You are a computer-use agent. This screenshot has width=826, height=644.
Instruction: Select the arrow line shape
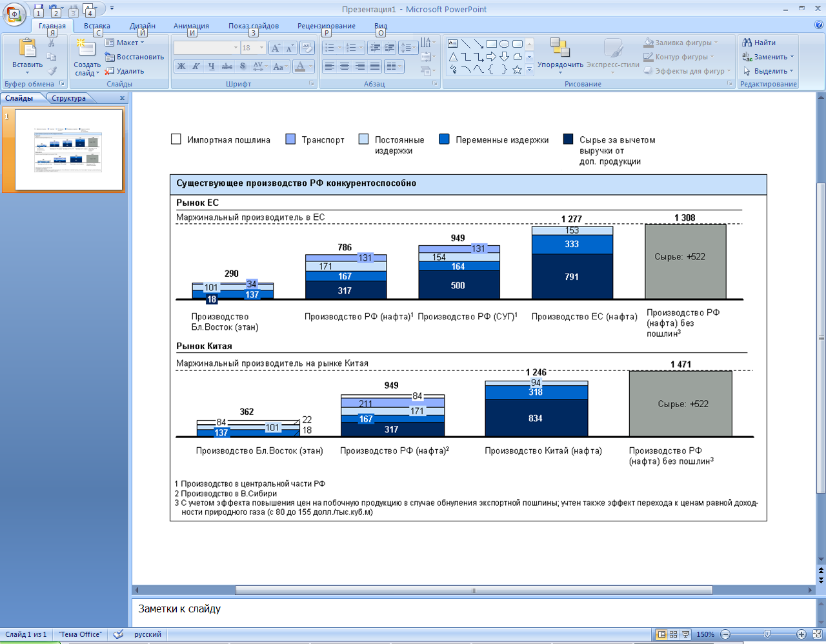(x=479, y=44)
